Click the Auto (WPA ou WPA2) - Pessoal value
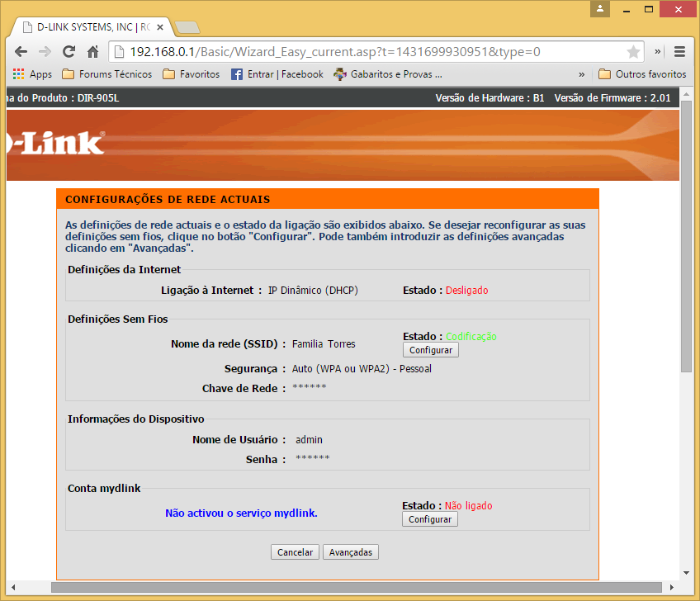Image resolution: width=700 pixels, height=601 pixels. 362,369
